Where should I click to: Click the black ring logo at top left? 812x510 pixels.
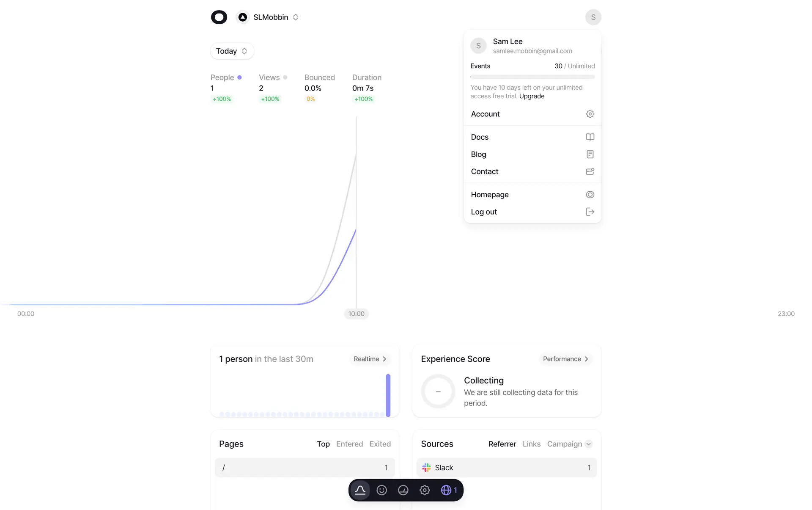pyautogui.click(x=219, y=17)
